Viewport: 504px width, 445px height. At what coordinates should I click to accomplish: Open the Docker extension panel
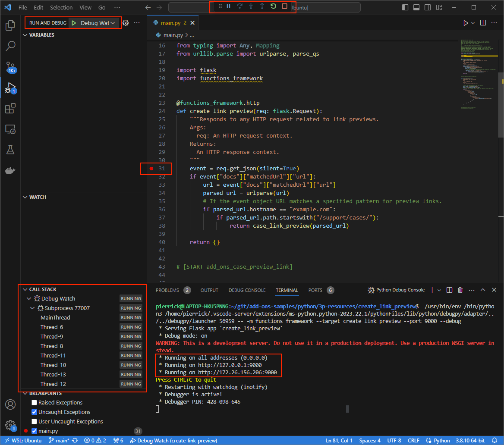(x=10, y=170)
